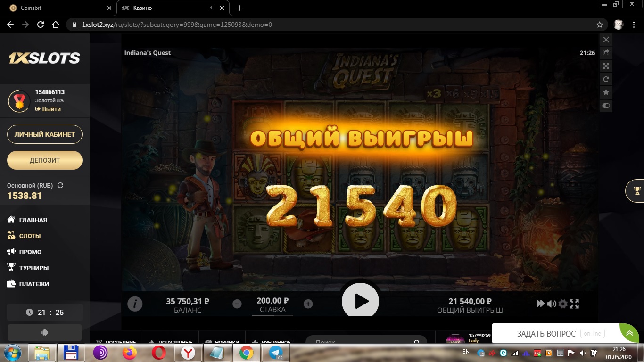Screen dimensions: 644x362
Task: Open the Задать вопрос chat widget
Action: pos(556,334)
